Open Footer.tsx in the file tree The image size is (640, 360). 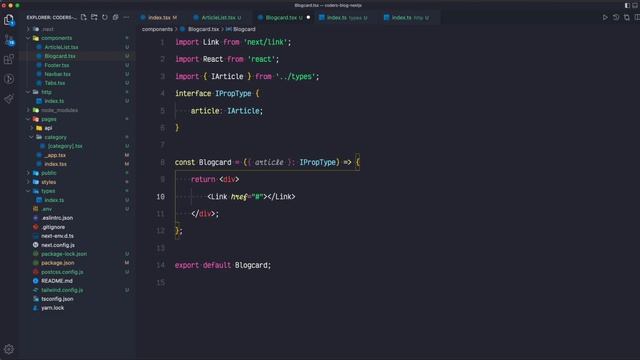click(x=57, y=65)
